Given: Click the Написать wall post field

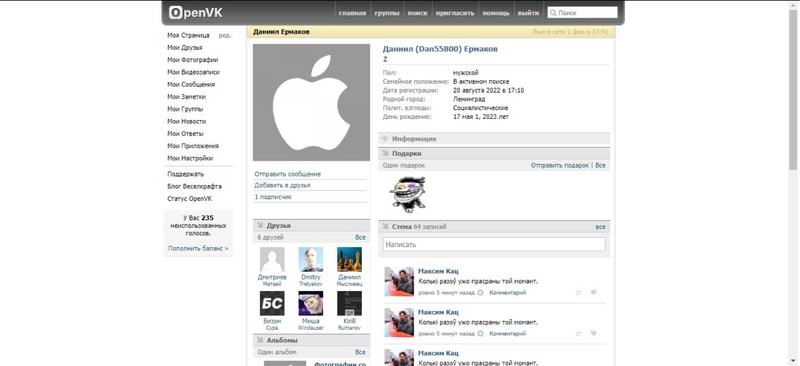Looking at the screenshot, I should 494,244.
